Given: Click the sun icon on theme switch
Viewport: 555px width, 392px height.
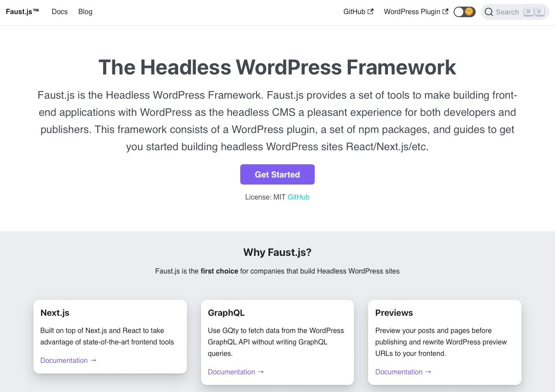Looking at the screenshot, I should point(469,12).
